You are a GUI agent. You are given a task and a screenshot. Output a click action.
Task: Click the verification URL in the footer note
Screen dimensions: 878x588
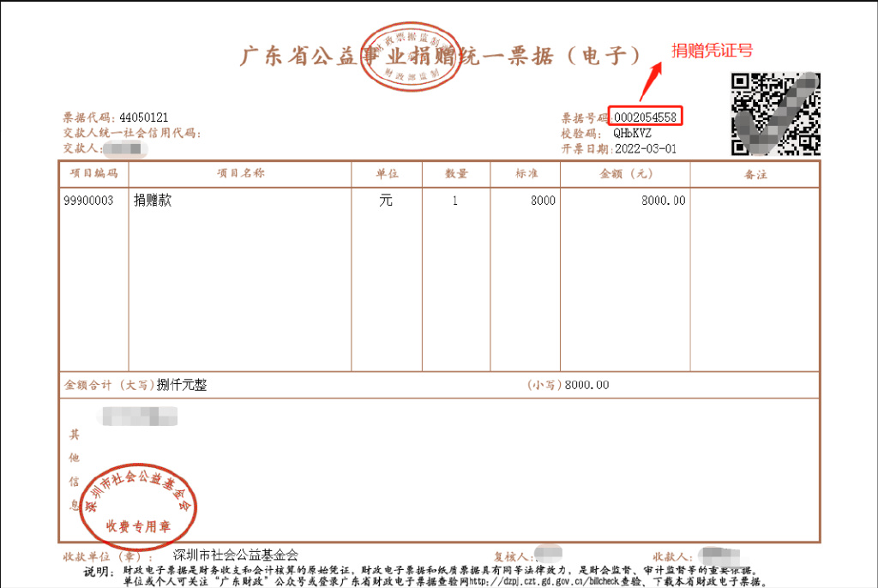[544, 582]
